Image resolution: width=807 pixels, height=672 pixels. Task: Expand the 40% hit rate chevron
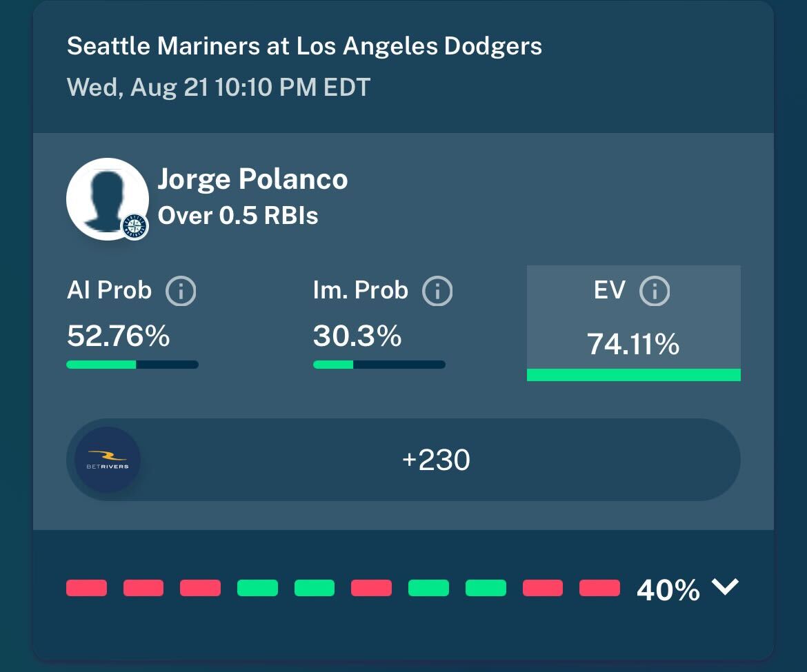pyautogui.click(x=725, y=587)
